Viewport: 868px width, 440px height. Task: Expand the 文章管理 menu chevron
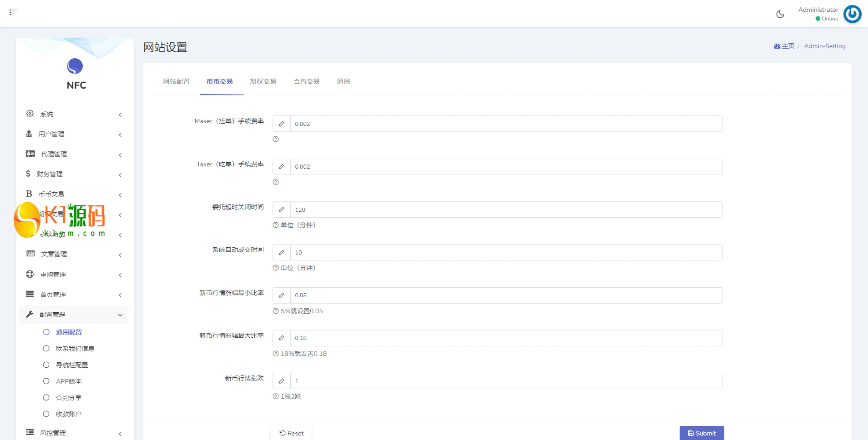pyautogui.click(x=120, y=255)
